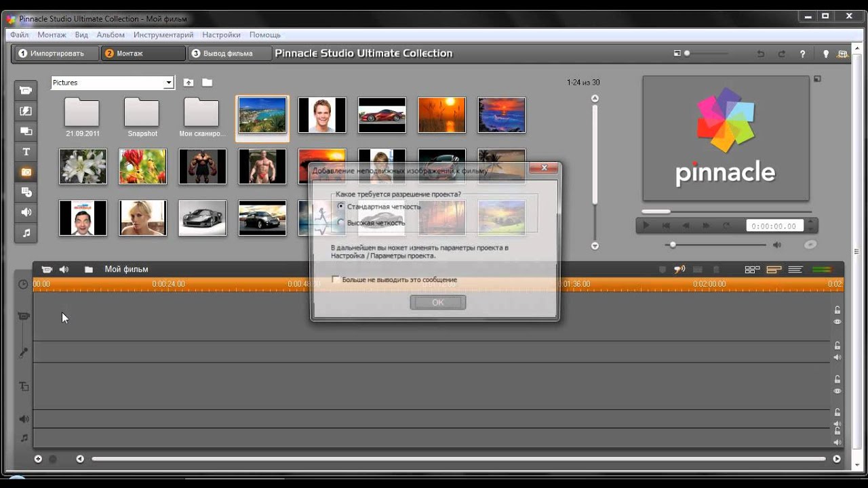Open help via the question mark icon
This screenshot has width=868, height=488.
point(803,54)
